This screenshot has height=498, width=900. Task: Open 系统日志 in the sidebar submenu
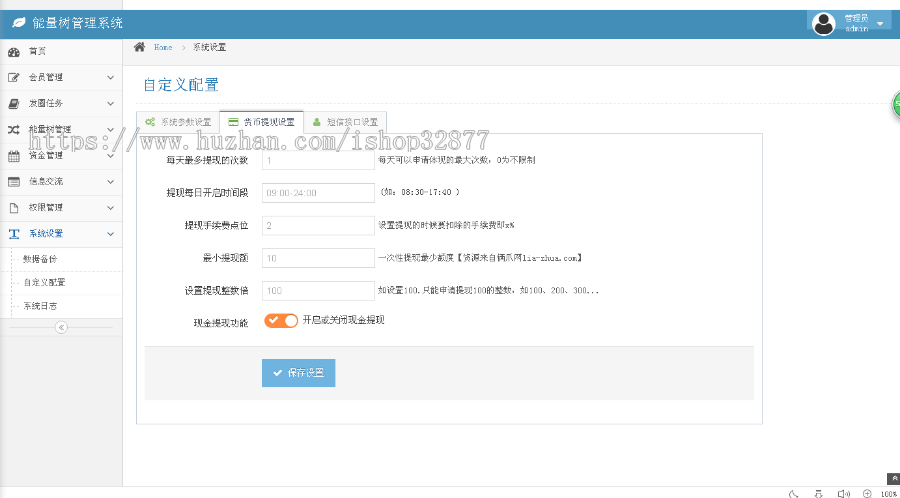click(x=40, y=306)
